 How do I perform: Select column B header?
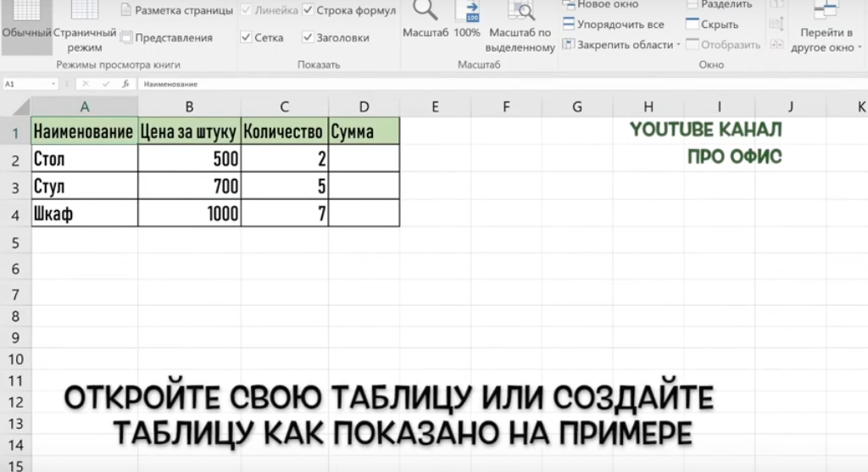point(189,106)
